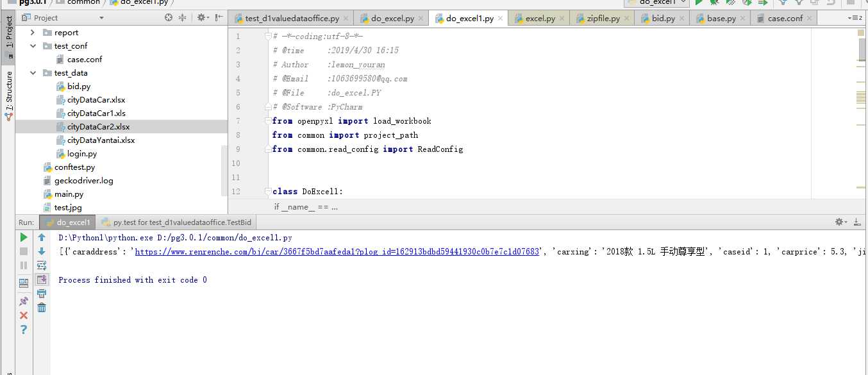Hide the Project panel with hide icon

coord(219,17)
